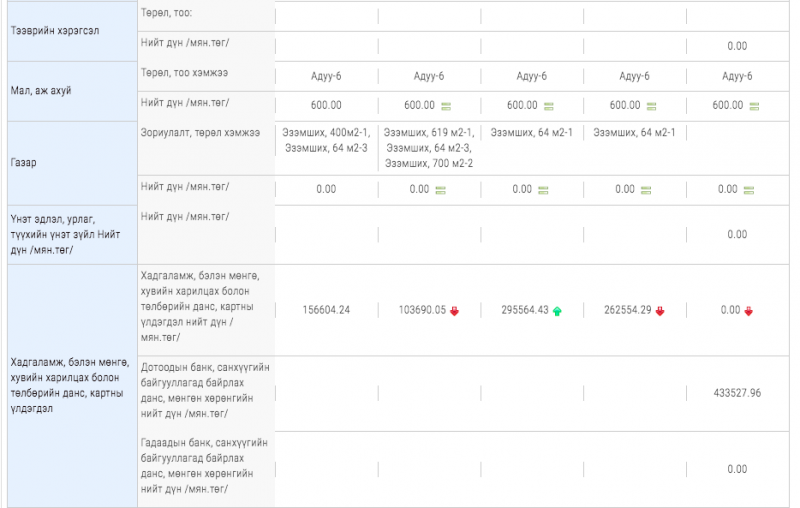Click red down arrow beside 0.00 in savings row
800x508 pixels.
pos(749,311)
